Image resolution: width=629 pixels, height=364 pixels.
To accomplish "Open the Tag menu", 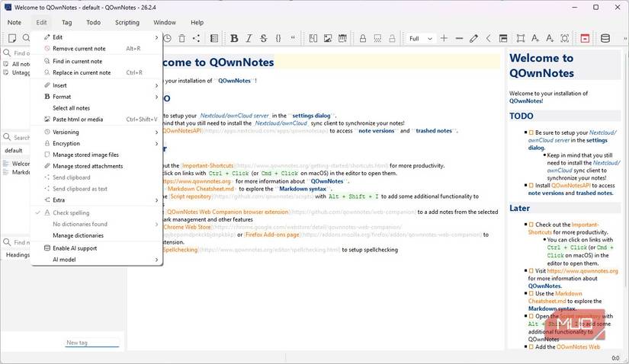I will click(66, 22).
